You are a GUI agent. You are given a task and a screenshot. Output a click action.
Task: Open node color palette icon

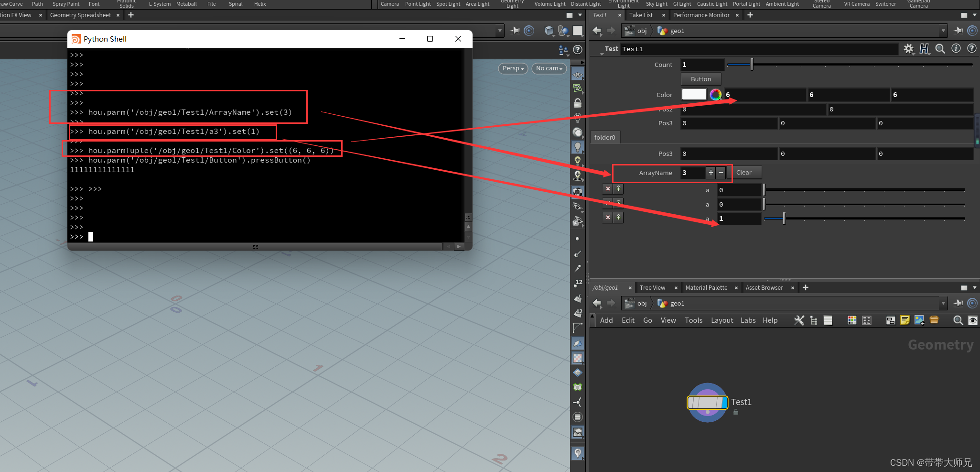pyautogui.click(x=852, y=320)
